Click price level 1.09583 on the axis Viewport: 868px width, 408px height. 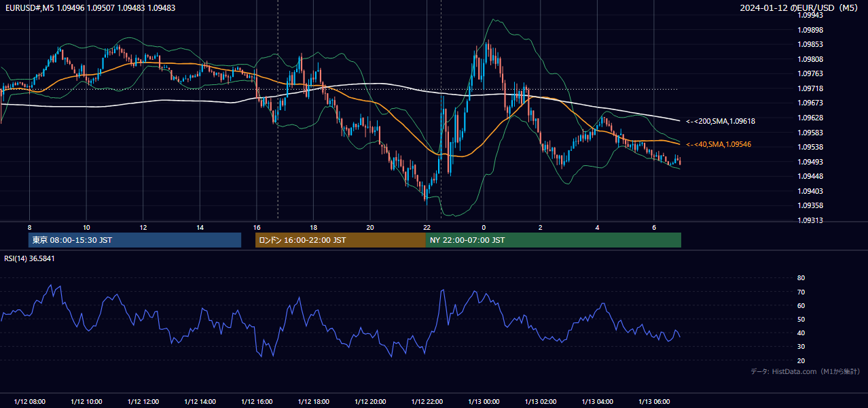(811, 133)
